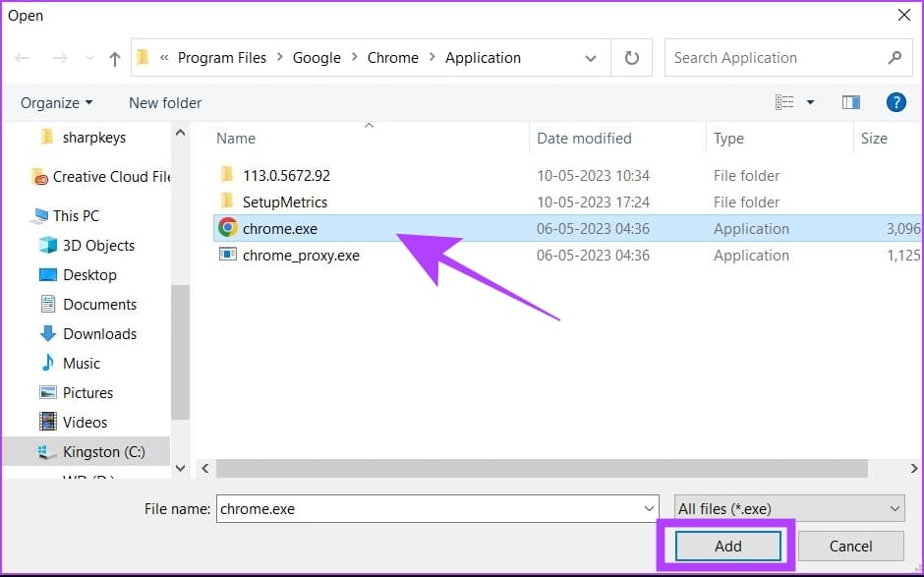Click file list horizontal scroll right arrow
The width and height of the screenshot is (924, 577).
pyautogui.click(x=914, y=469)
